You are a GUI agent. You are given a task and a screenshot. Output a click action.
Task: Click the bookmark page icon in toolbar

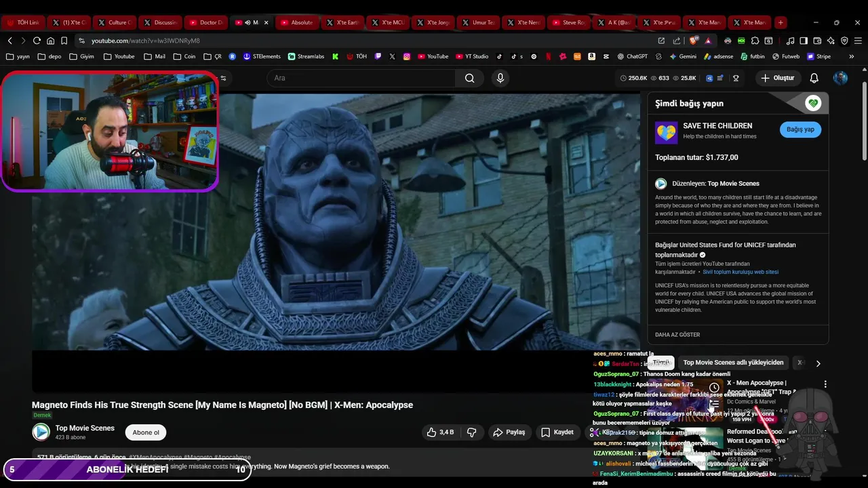pyautogui.click(x=64, y=41)
